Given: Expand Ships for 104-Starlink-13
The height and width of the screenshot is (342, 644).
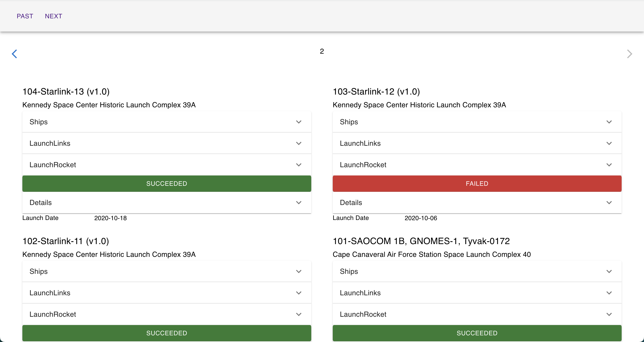Looking at the screenshot, I should tap(167, 122).
